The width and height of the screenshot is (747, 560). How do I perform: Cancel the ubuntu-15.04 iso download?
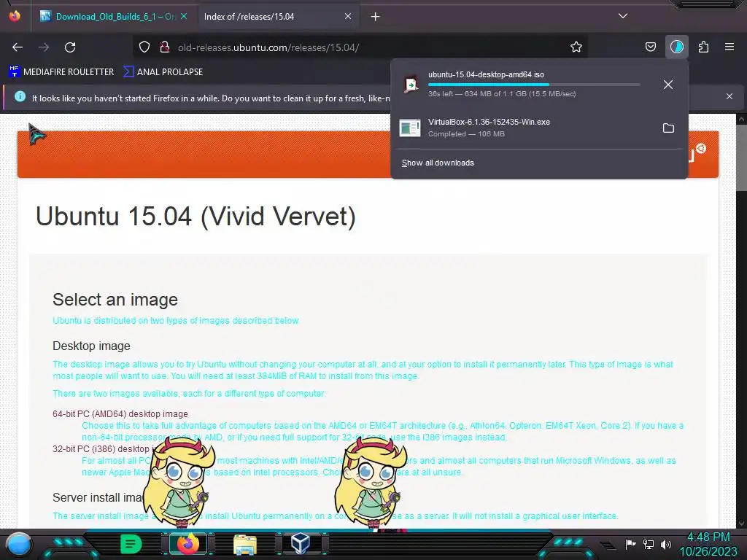668,85
